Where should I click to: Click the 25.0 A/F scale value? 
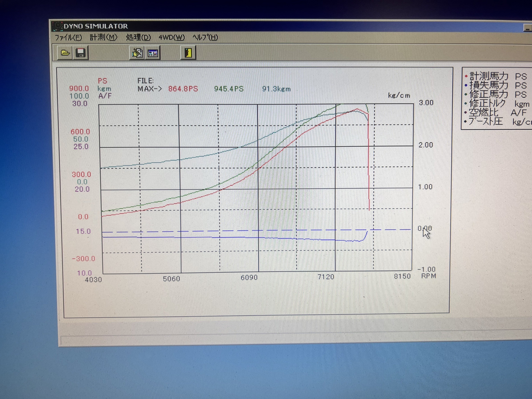pos(81,146)
